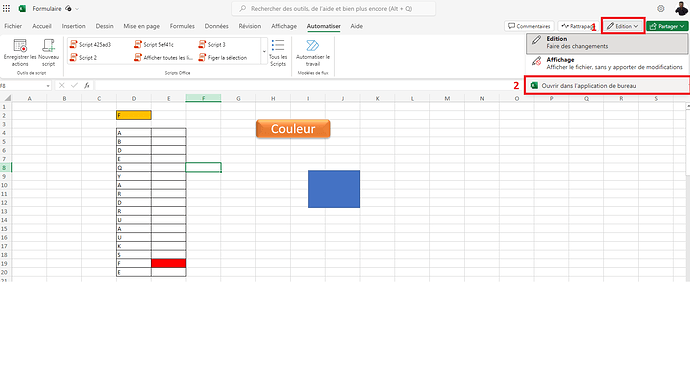The image size is (690, 391).
Task: Open the Fichier menu
Action: click(13, 26)
